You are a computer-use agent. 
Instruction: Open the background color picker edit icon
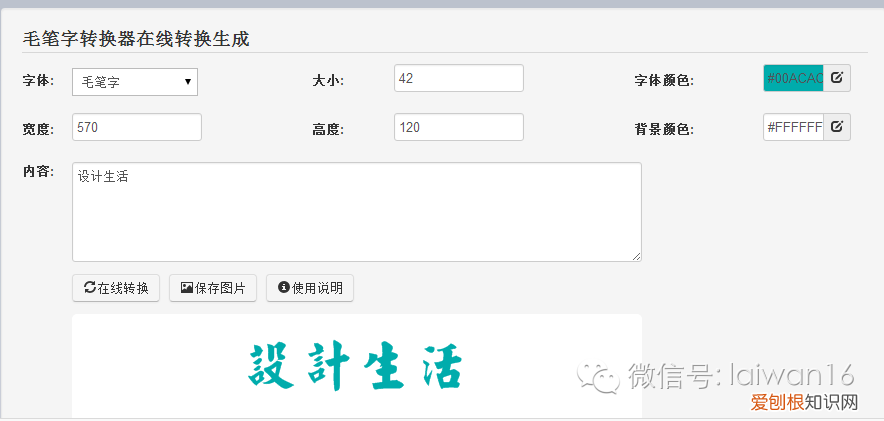coord(837,127)
